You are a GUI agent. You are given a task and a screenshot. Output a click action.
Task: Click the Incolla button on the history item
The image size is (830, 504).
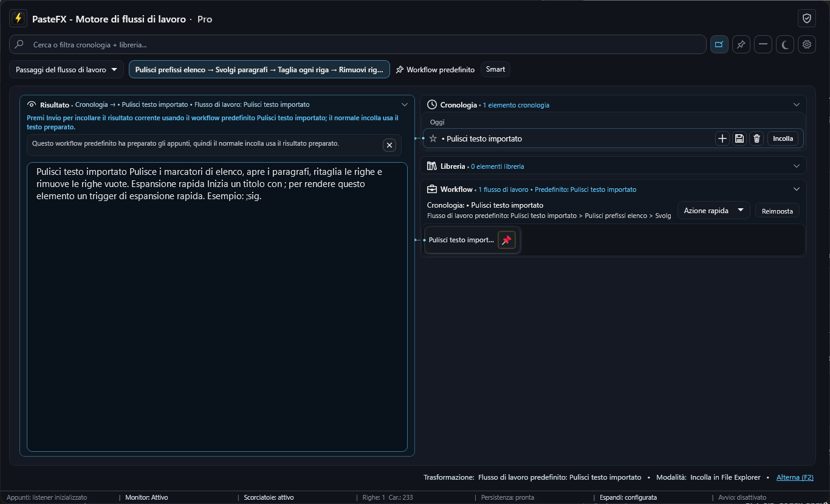pos(783,138)
